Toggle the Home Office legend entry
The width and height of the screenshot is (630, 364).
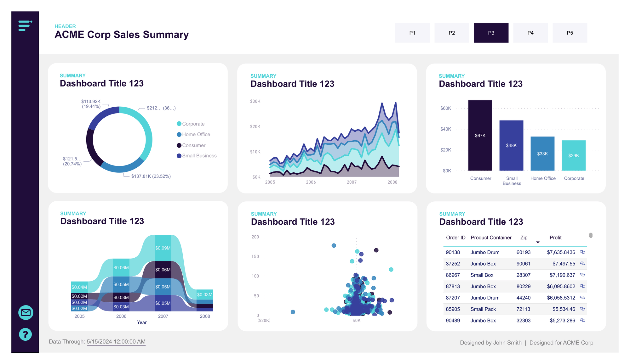[x=196, y=134]
